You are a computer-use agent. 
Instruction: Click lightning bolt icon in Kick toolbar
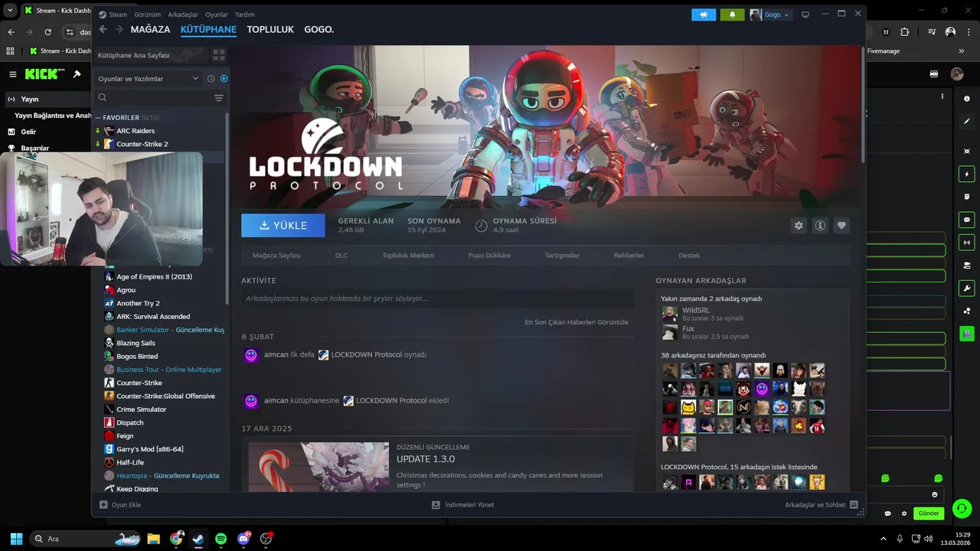pyautogui.click(x=966, y=174)
